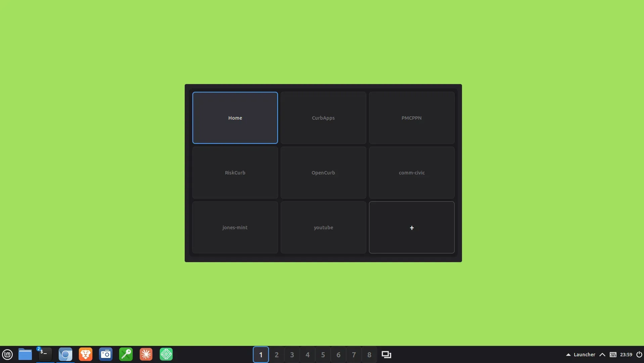This screenshot has width=644, height=363.
Task: Select the youtube workspace tile
Action: (323, 227)
